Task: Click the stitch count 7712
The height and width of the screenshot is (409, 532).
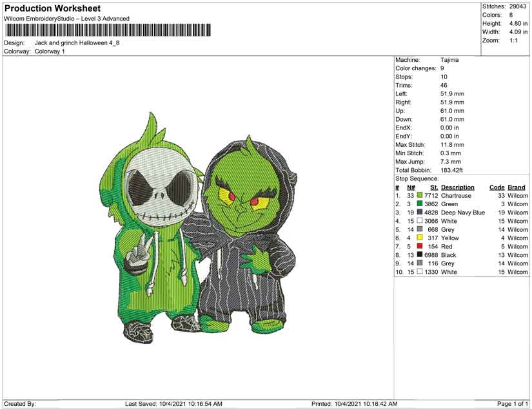Action: (431, 196)
